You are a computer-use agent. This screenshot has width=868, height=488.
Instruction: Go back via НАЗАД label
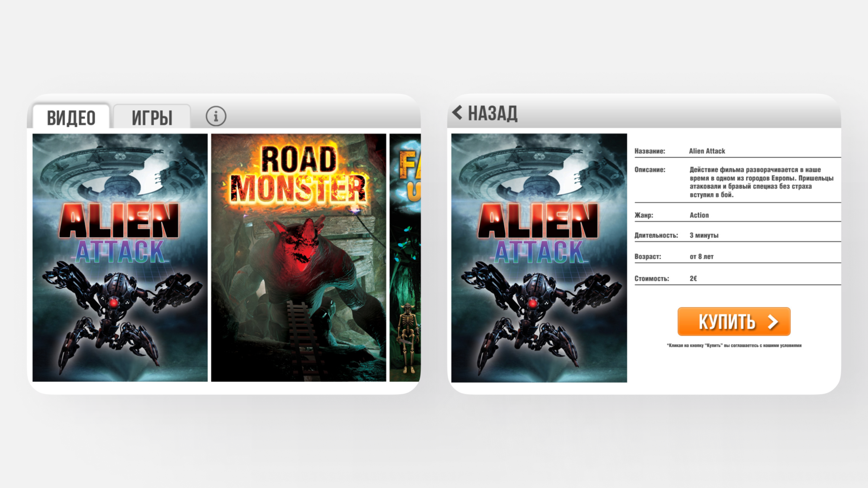(x=493, y=113)
